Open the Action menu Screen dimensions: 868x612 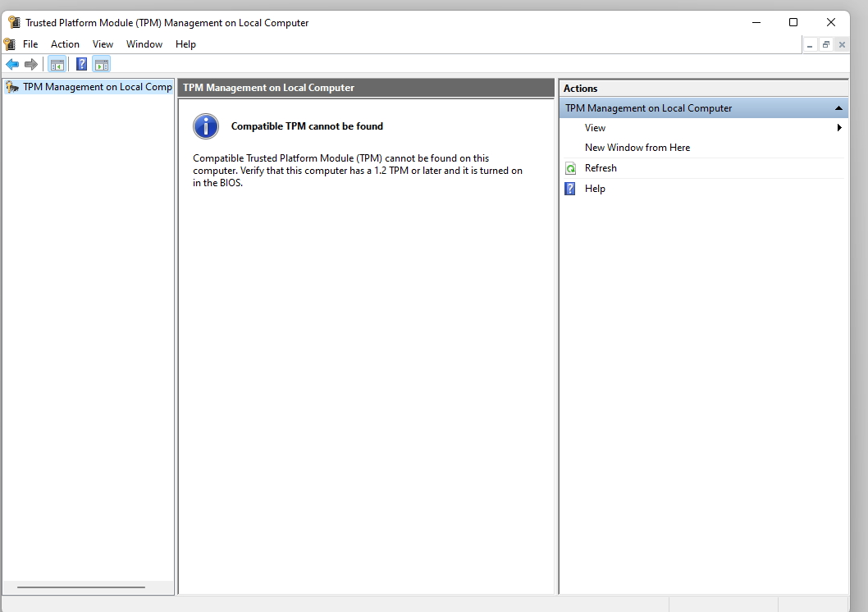[65, 43]
